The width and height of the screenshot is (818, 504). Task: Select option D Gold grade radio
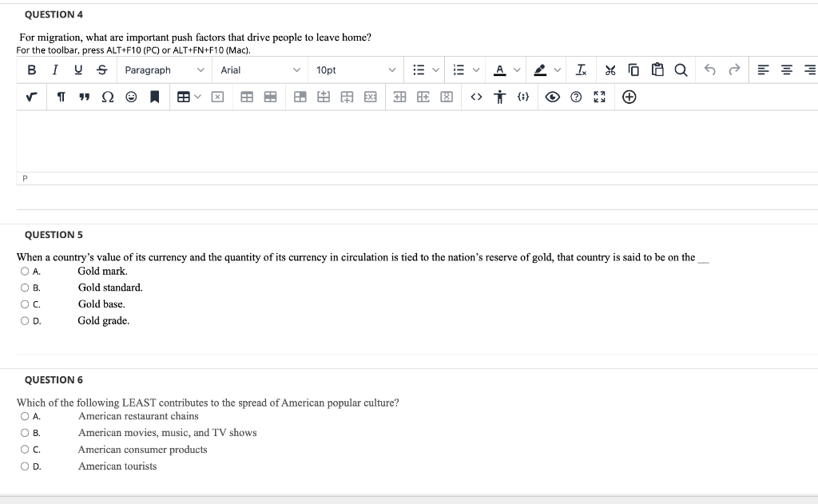coord(25,321)
